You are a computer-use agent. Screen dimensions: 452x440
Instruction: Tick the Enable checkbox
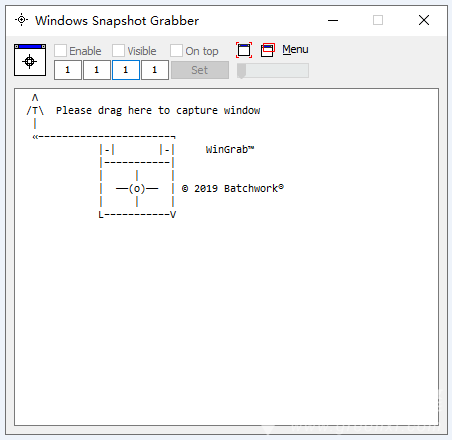click(60, 51)
